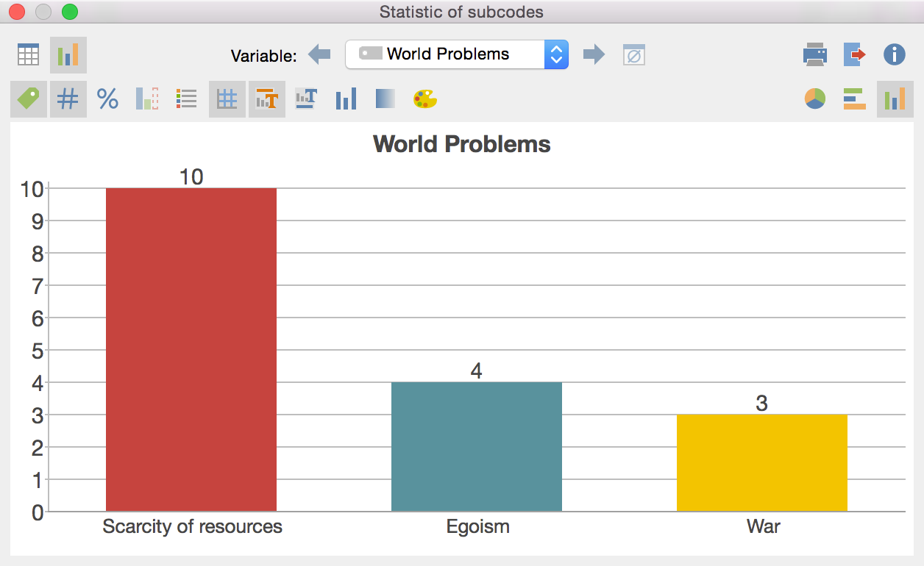Toggle percentage display (% icon)
Viewport: 924px width, 566px height.
tap(108, 98)
